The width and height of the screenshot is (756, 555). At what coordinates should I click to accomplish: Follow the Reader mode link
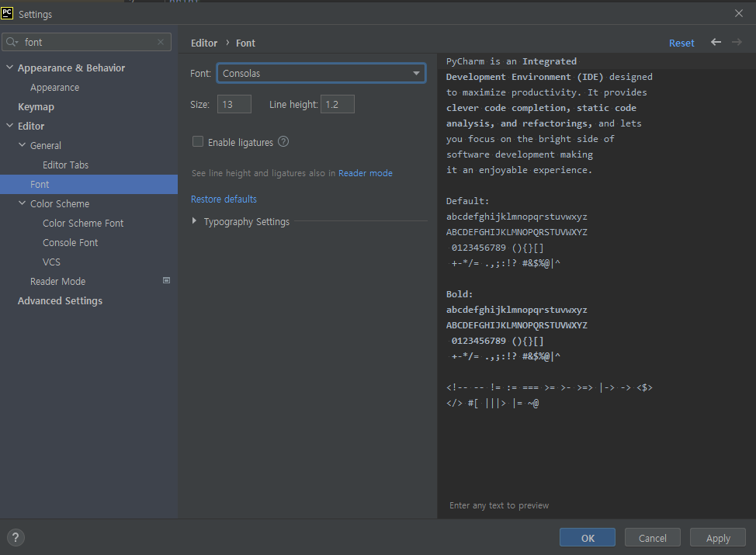point(366,173)
